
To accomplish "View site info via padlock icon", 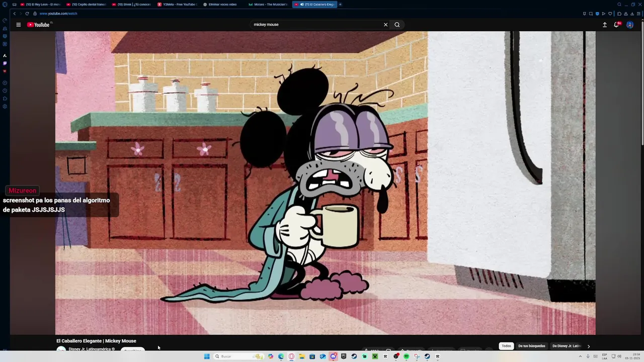I will coord(35,14).
